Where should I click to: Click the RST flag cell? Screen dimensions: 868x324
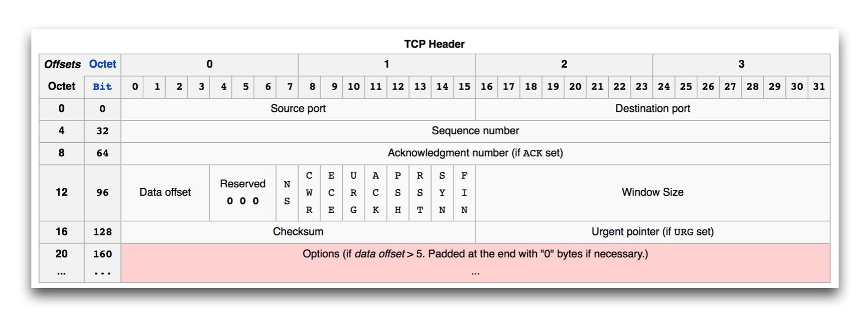[x=420, y=193]
